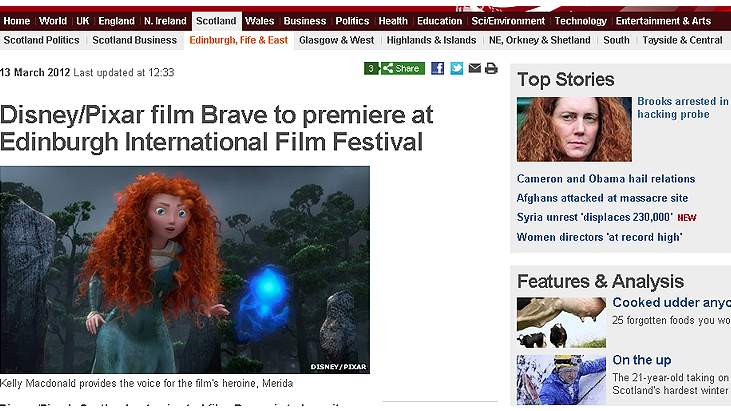Viewport: 731px width, 411px height.
Task: Open 'Cooked udder' feature headline
Action: (672, 303)
